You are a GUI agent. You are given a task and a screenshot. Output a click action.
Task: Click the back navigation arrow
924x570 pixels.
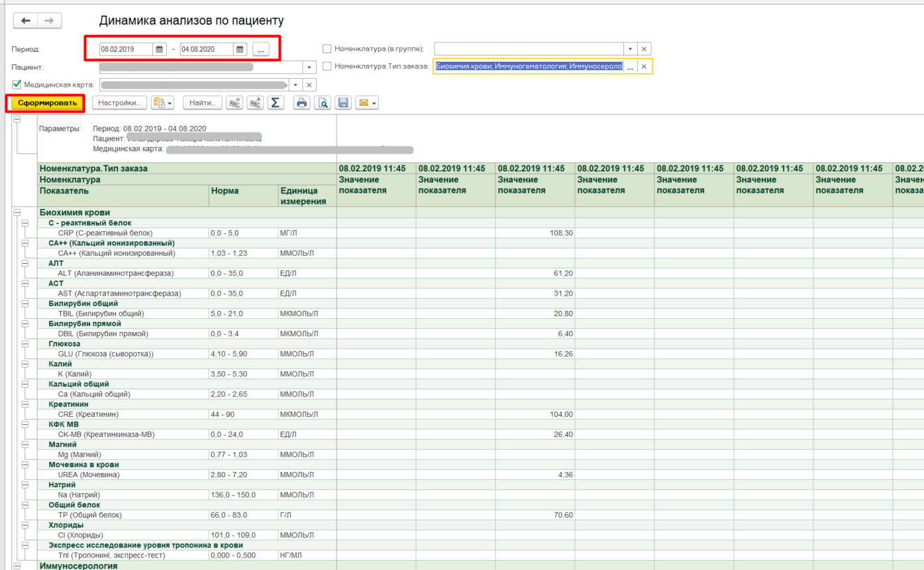26,21
